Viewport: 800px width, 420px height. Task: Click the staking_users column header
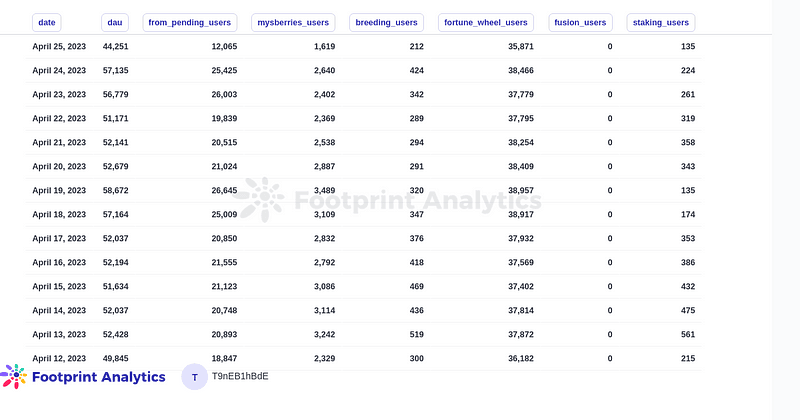click(x=662, y=22)
